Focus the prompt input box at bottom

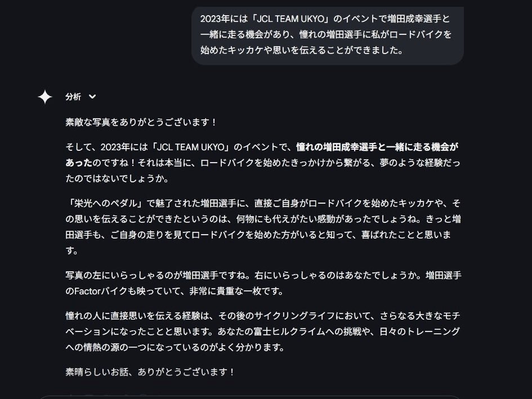[249, 397]
